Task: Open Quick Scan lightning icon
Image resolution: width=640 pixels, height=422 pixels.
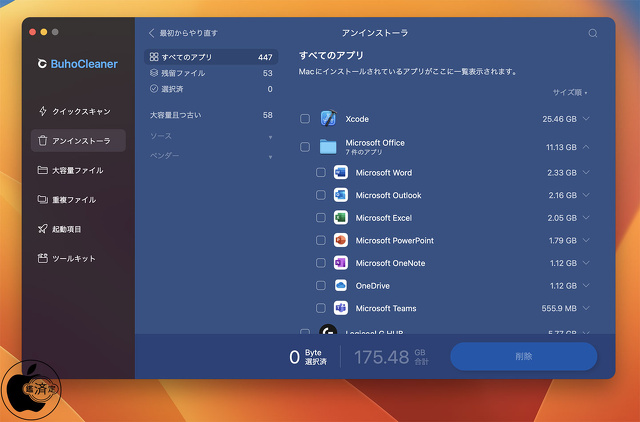Action: (x=43, y=111)
